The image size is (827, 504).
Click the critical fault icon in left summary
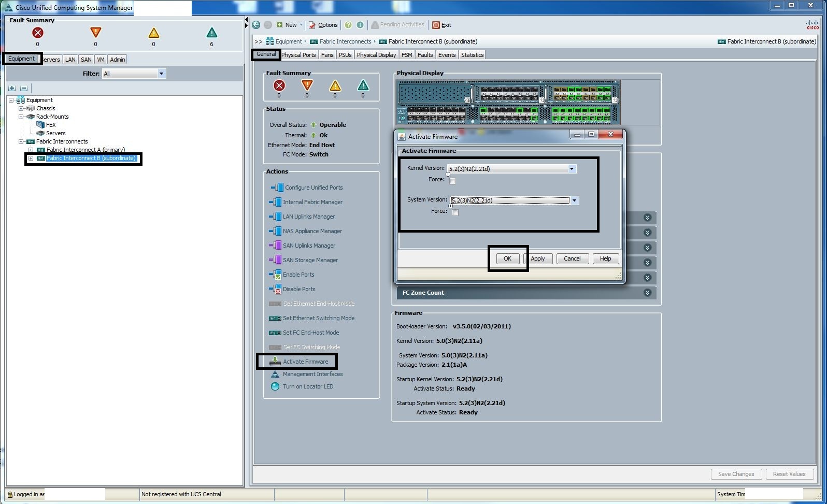(37, 33)
